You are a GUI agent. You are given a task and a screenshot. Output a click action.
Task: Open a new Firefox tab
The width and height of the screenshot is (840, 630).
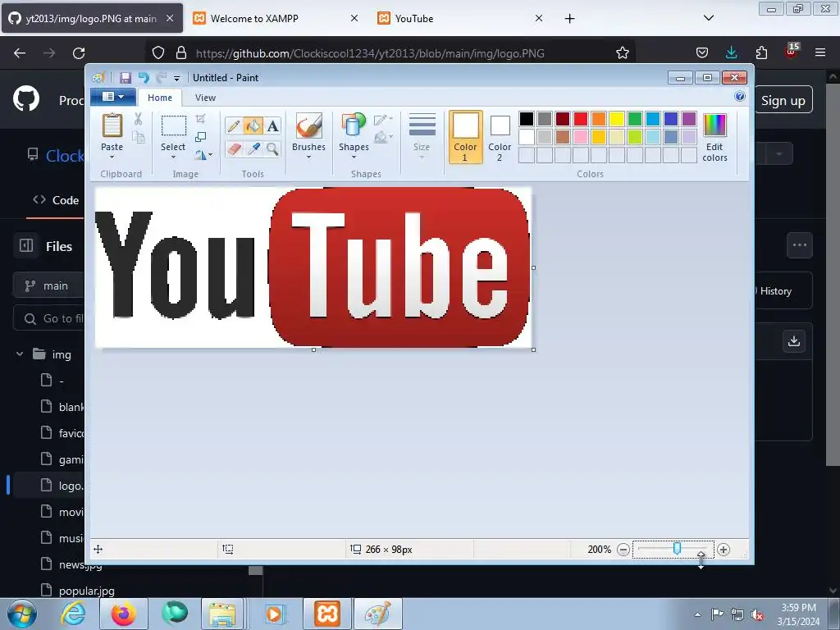(x=569, y=19)
